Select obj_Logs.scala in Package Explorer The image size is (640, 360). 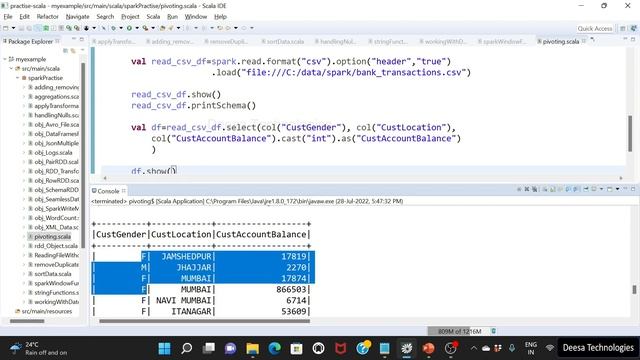(53, 153)
